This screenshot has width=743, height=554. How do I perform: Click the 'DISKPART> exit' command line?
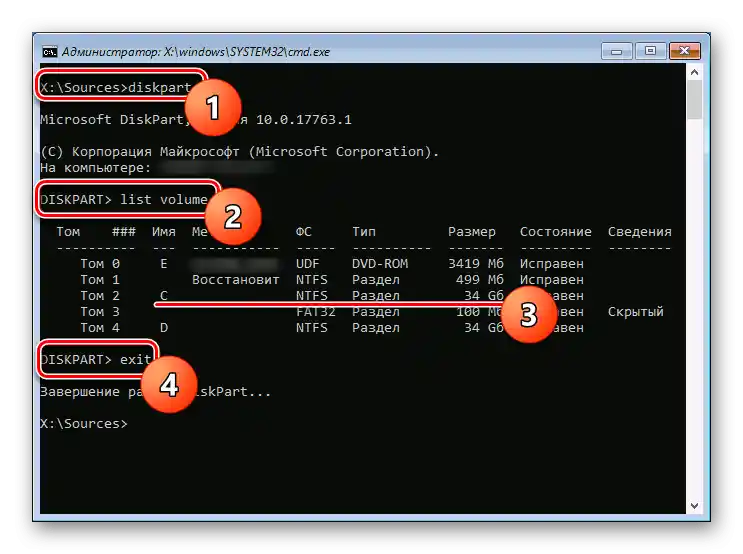(96, 360)
